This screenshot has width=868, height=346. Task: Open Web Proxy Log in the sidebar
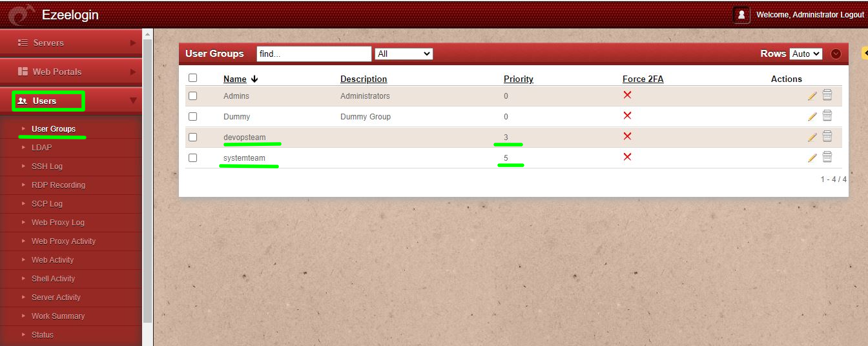coord(58,222)
